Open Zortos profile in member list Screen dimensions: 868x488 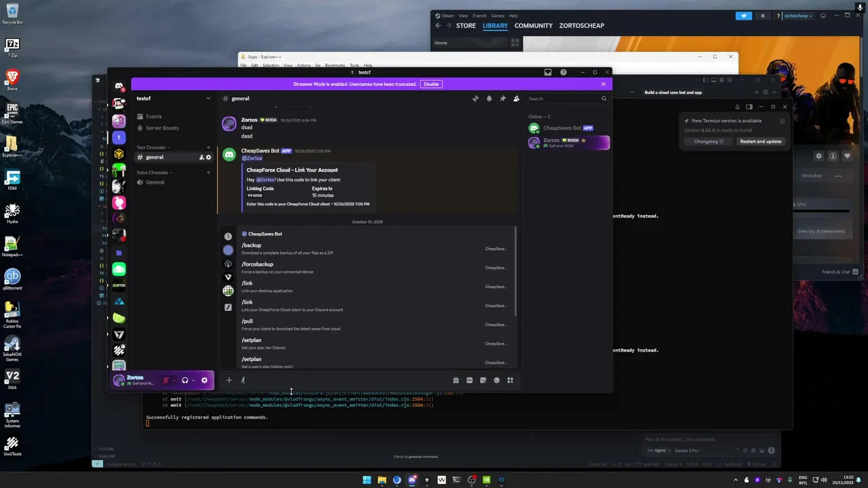568,142
